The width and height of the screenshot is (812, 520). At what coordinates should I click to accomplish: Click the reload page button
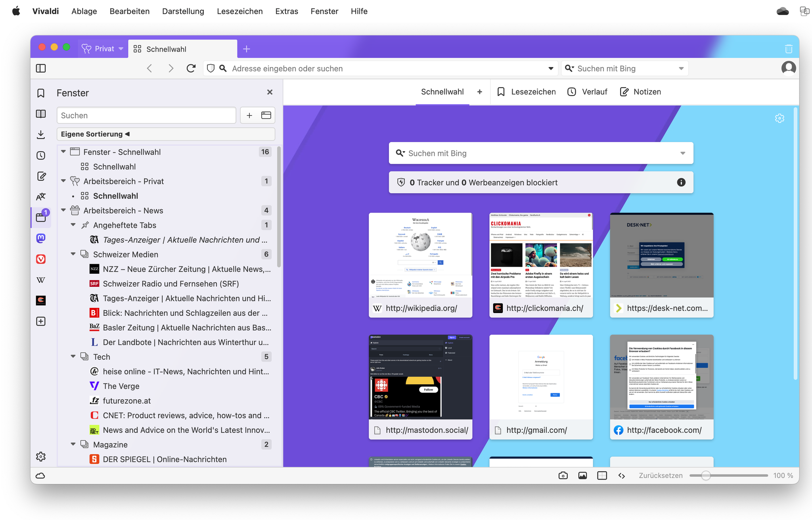click(x=191, y=69)
